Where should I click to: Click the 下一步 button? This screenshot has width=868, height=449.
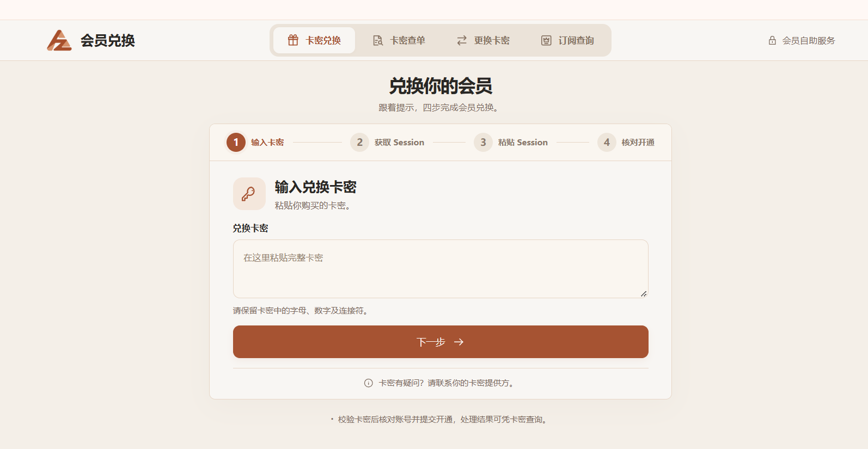[441, 342]
